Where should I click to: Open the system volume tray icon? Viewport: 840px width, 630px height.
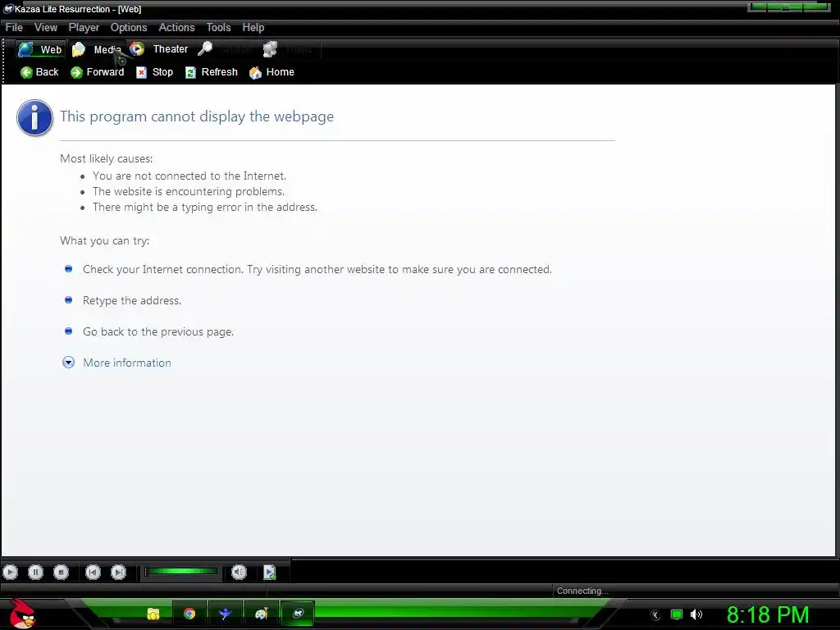(696, 614)
